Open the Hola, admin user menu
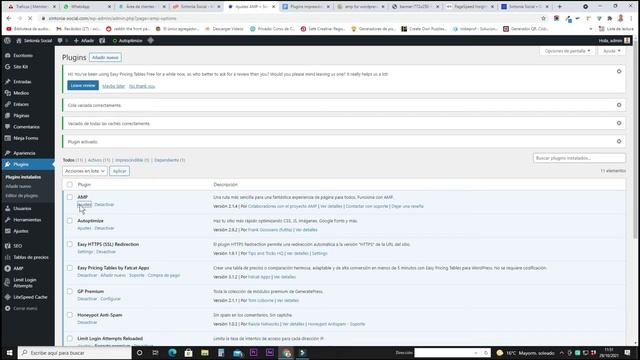The width and height of the screenshot is (640, 360). point(614,40)
